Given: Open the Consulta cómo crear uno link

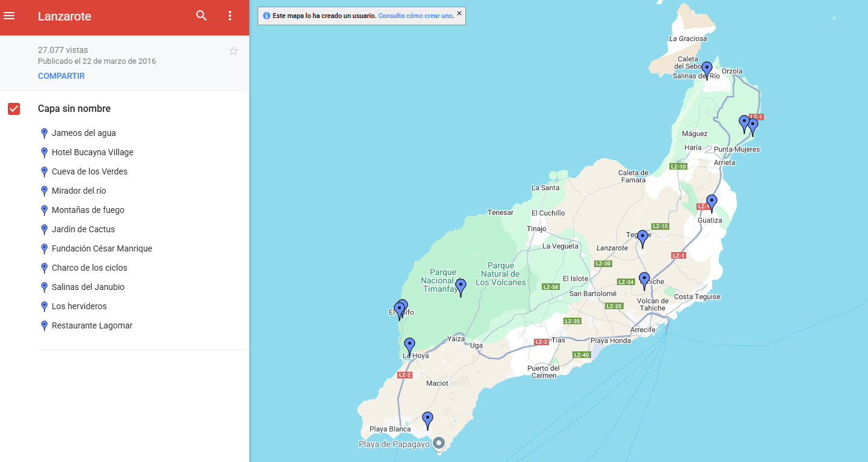Looking at the screenshot, I should [x=415, y=16].
